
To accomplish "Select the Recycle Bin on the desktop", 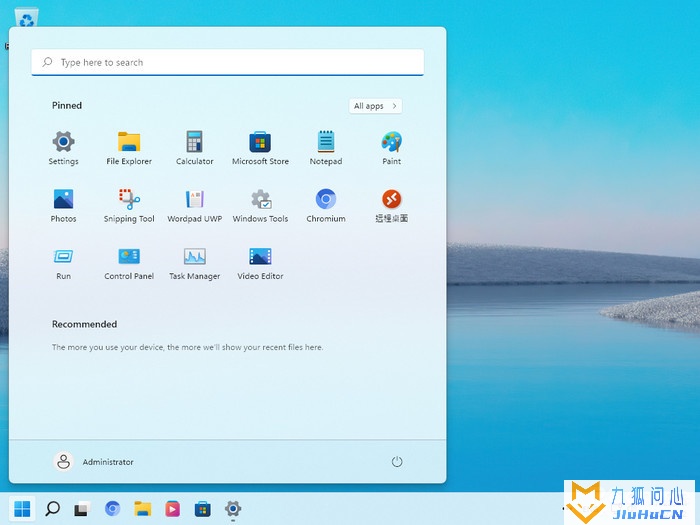I will point(27,18).
